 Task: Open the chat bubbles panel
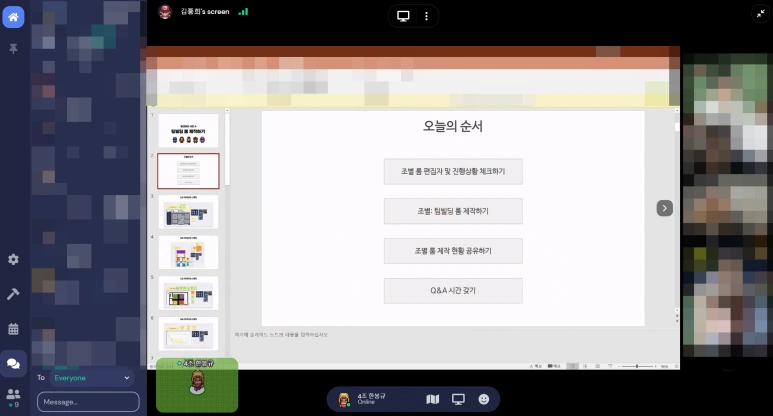click(x=13, y=364)
